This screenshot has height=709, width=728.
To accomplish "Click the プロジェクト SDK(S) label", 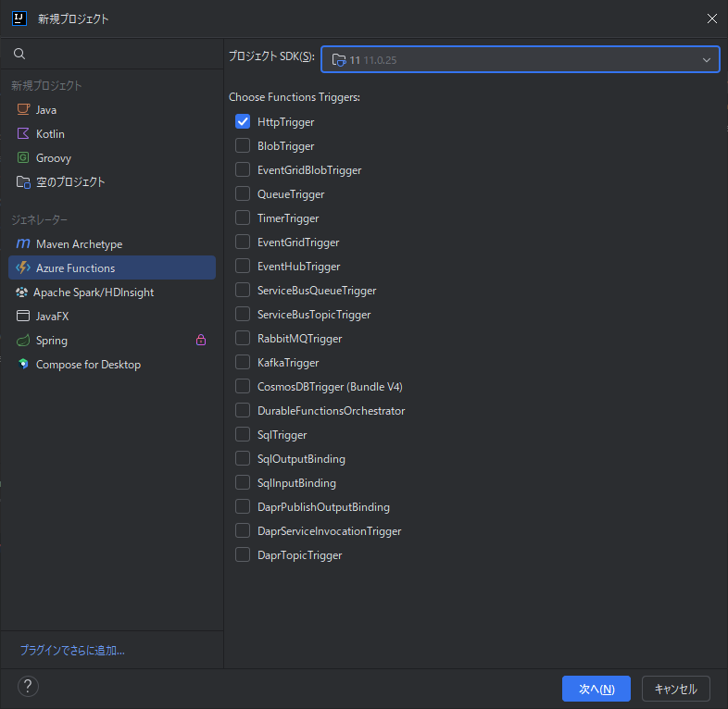I will pos(271,56).
